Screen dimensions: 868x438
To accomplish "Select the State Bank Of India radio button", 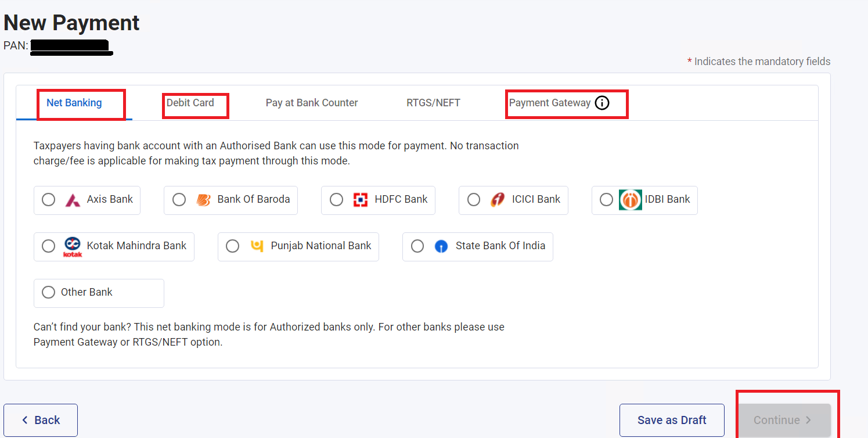I will pos(417,246).
